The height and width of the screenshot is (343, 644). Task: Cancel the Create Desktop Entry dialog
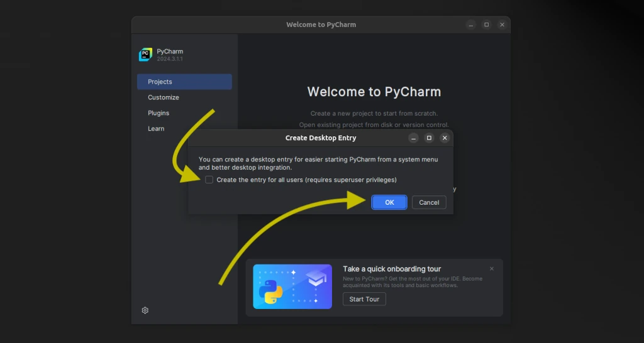(429, 202)
